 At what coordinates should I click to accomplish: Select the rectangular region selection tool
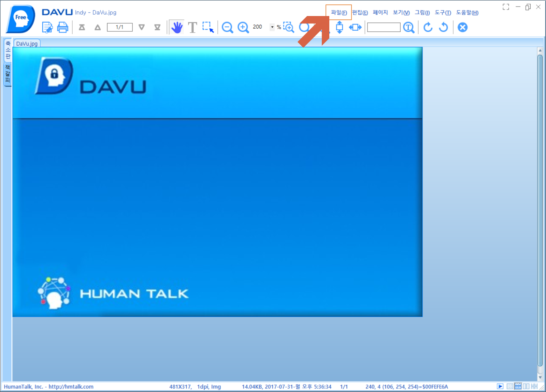(208, 27)
